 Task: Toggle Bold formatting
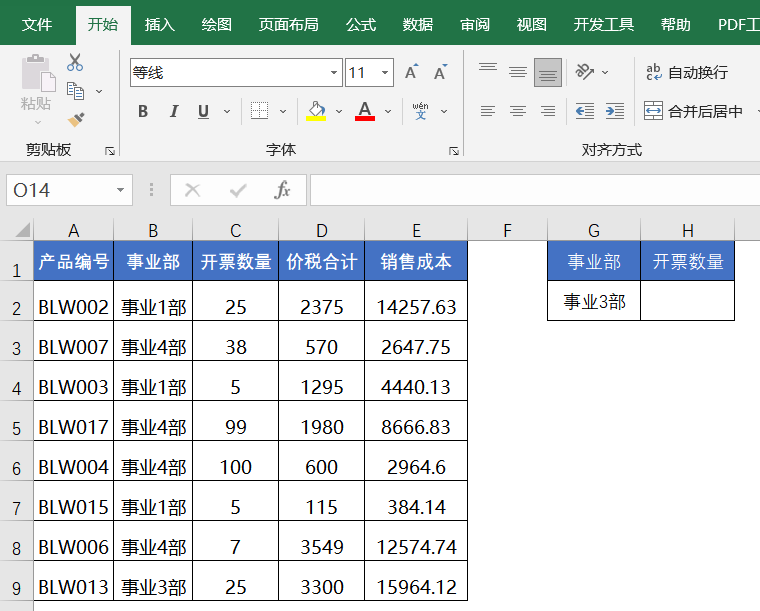pyautogui.click(x=143, y=111)
